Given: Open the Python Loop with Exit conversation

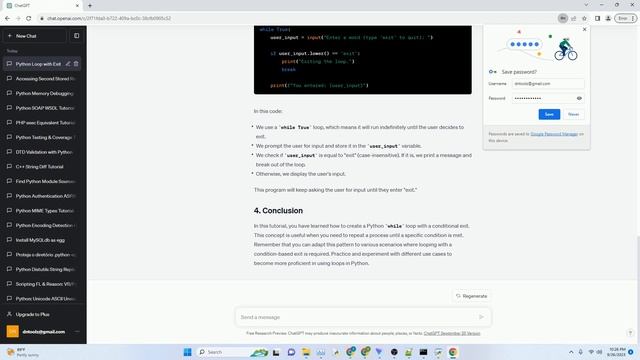Looking at the screenshot, I should [38, 64].
